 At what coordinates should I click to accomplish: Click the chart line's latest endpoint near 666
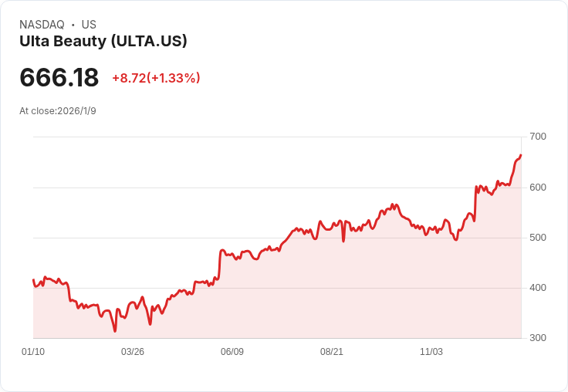(521, 155)
